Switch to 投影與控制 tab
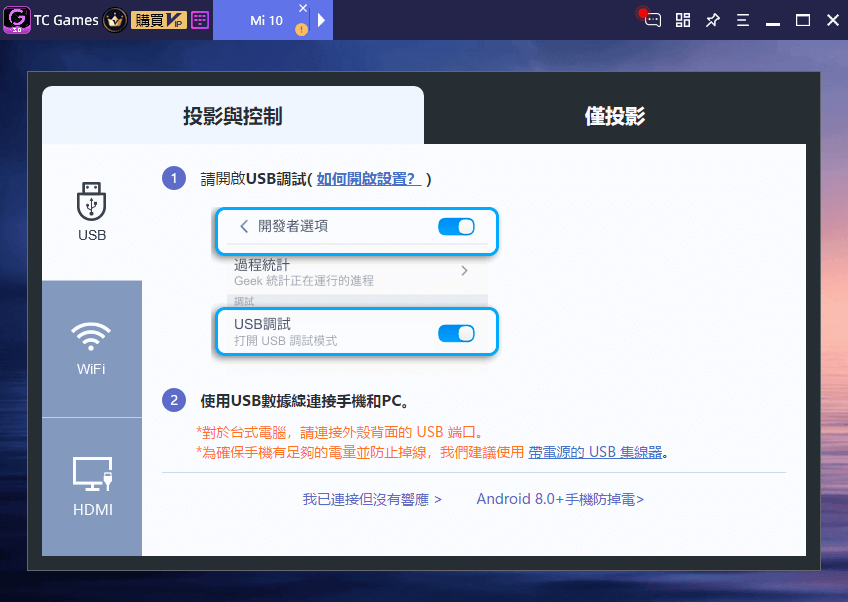The height and width of the screenshot is (602, 848). tap(233, 115)
